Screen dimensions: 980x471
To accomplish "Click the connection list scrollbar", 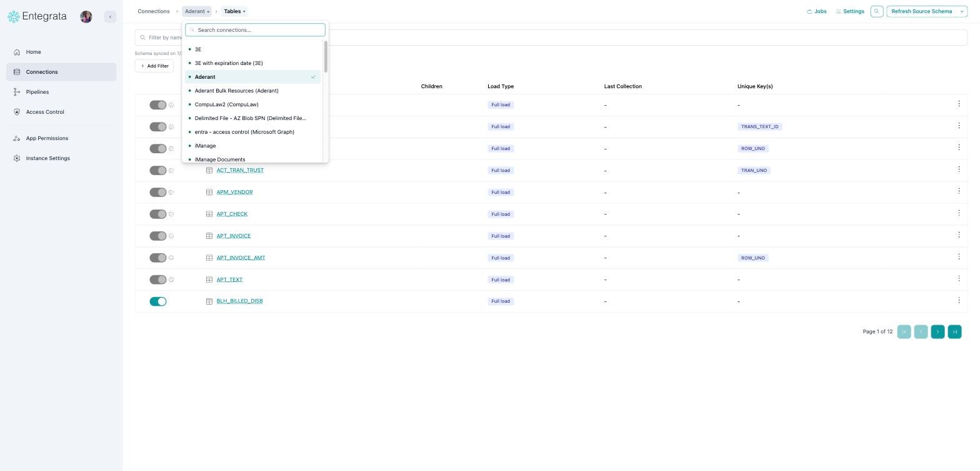I will click(x=325, y=57).
